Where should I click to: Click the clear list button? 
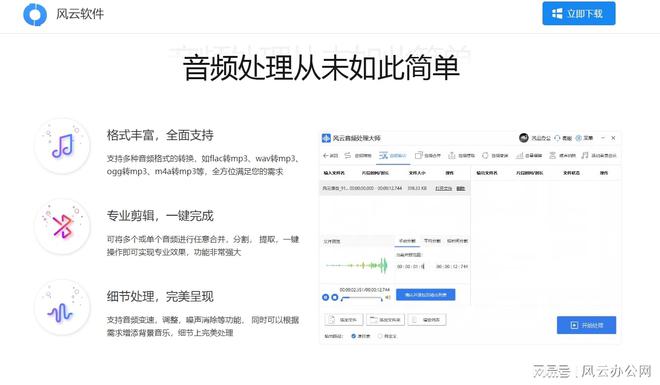click(x=427, y=320)
